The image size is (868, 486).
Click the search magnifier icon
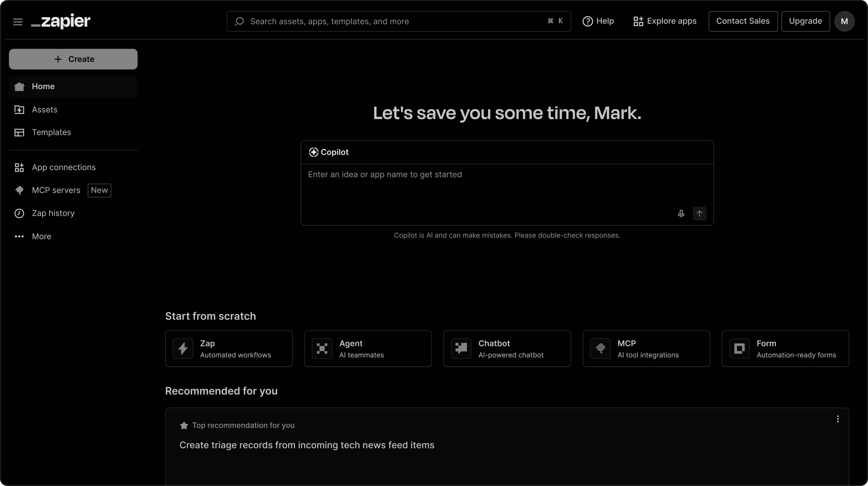tap(239, 21)
